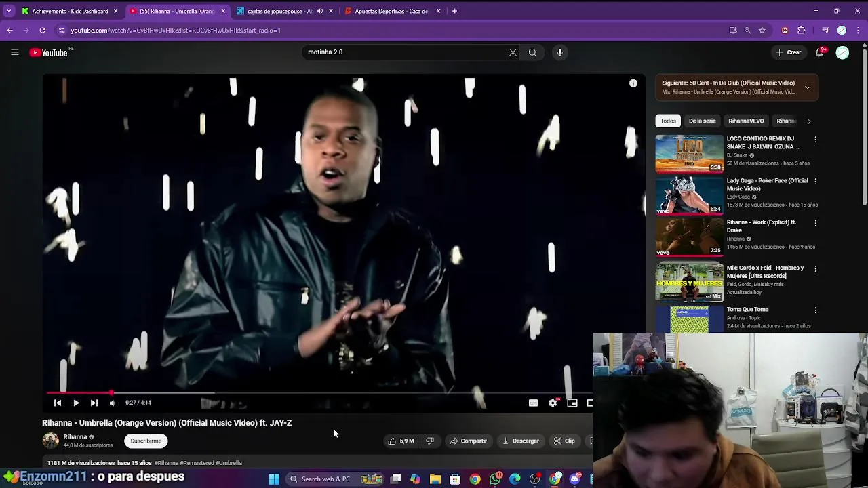Image resolution: width=868 pixels, height=488 pixels.
Task: Open the tab search dropdown arrow
Action: point(9,11)
